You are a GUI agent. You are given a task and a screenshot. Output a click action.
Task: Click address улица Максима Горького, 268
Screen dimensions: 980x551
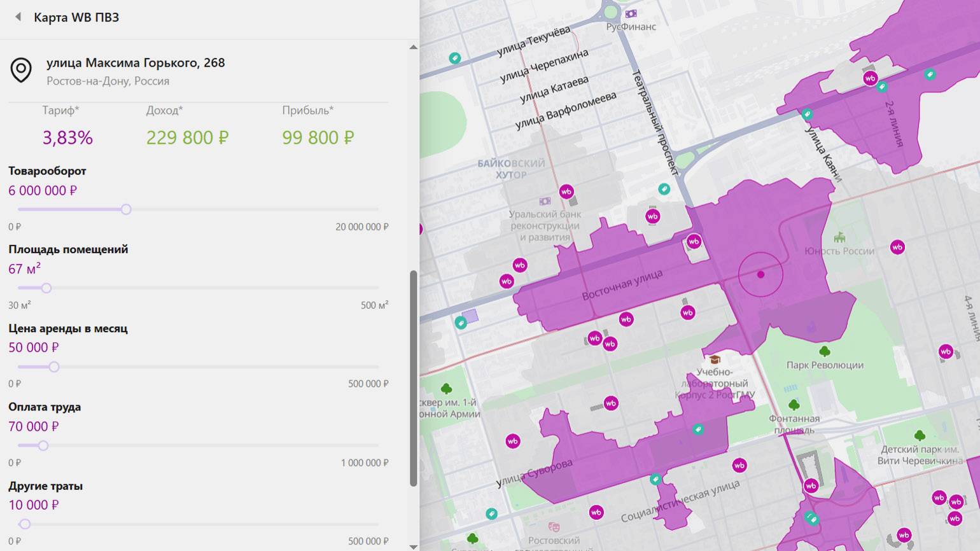(136, 62)
